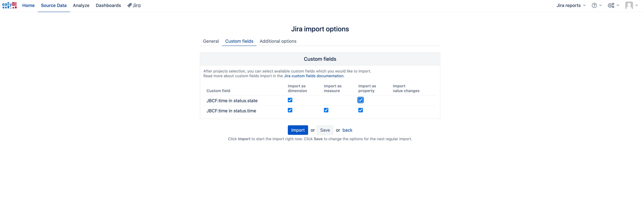The width and height of the screenshot is (644, 200).
Task: Expand the Jira reports account dropdown
Action: click(x=571, y=5)
